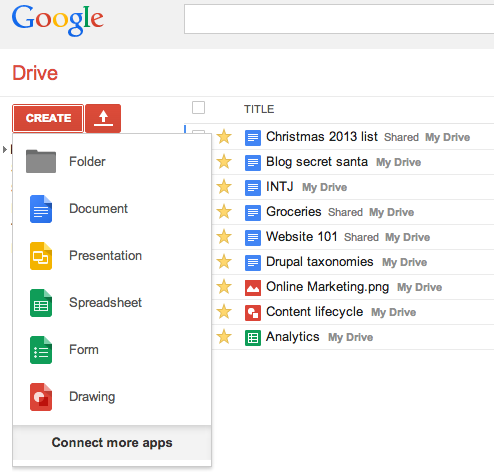Unstar the INTJ document
The image size is (494, 473).
224,187
